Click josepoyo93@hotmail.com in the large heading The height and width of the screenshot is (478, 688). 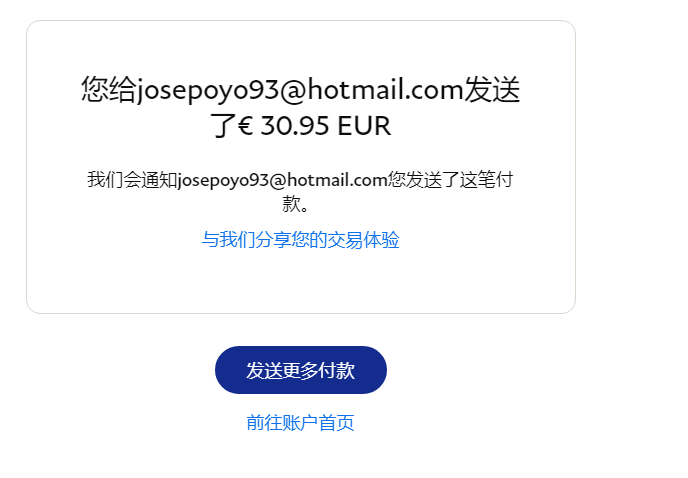coord(301,90)
